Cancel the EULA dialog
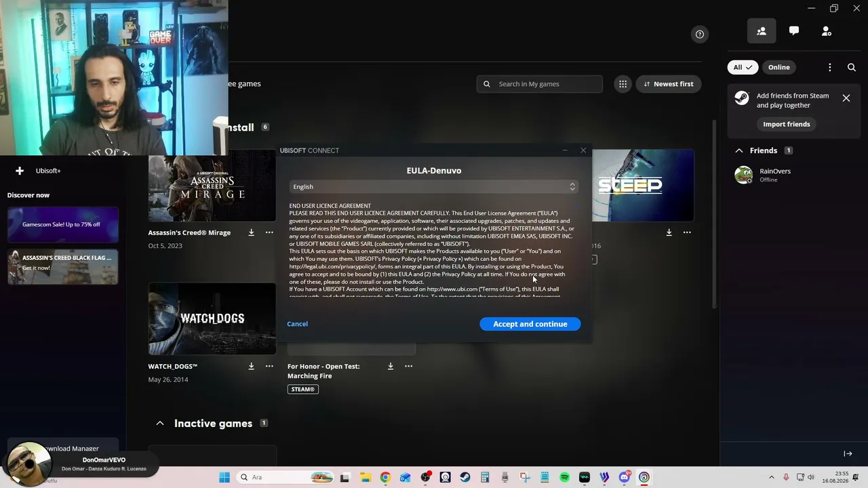This screenshot has height=488, width=868. [297, 324]
